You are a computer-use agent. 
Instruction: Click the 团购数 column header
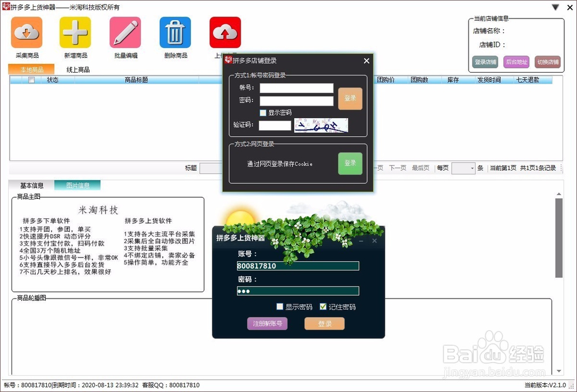coord(419,80)
